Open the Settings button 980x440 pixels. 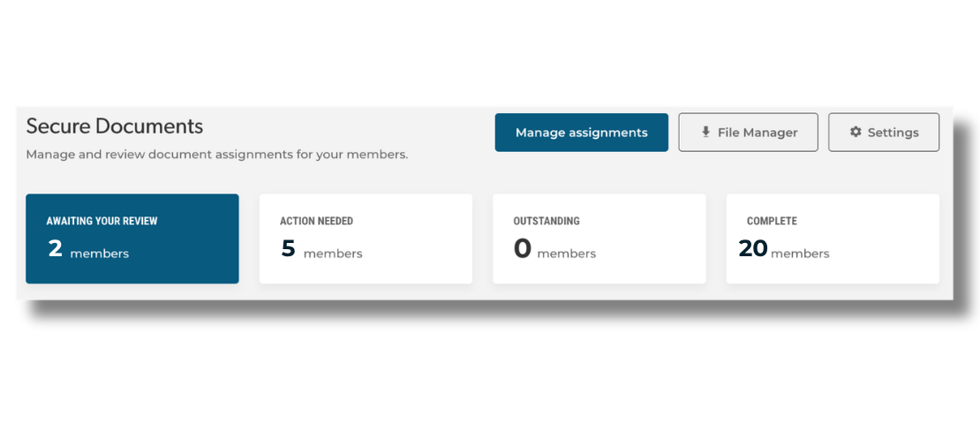pos(884,132)
